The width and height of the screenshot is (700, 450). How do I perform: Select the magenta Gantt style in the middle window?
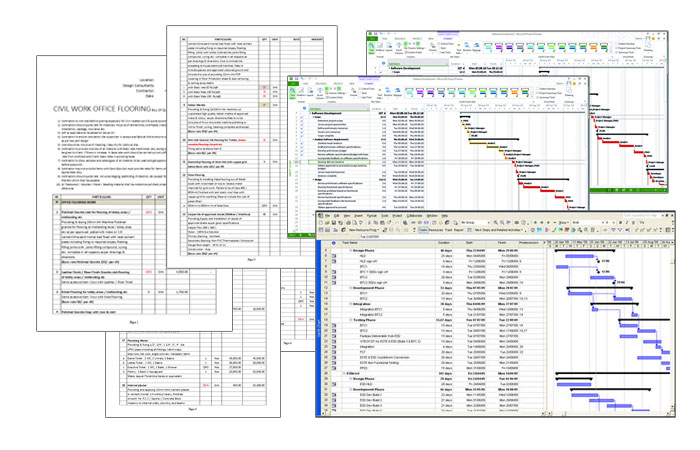[x=420, y=92]
